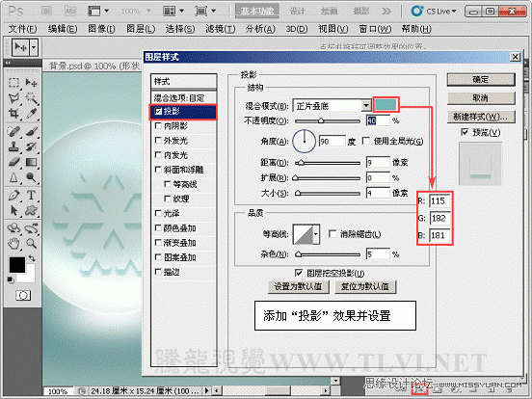
Task: Open Mini Bridge with the Mb icon
Action: [x=70, y=12]
